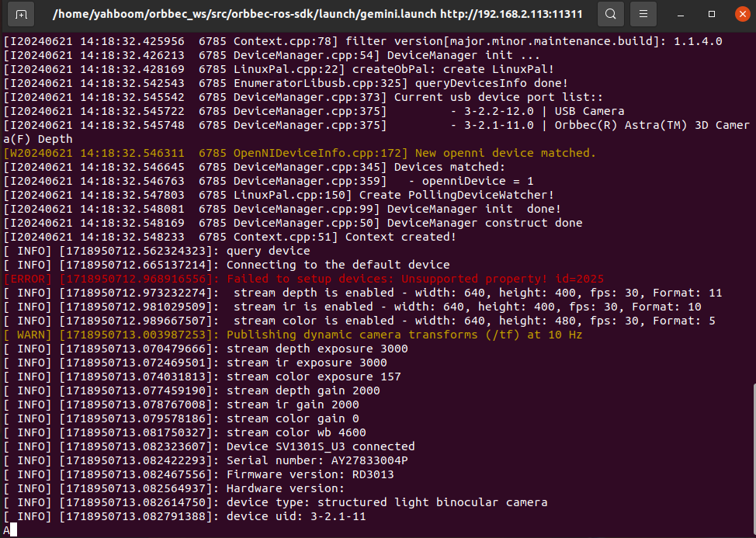This screenshot has height=538, width=756.
Task: Click the "device uid: 3-2.1-11" line
Action: pyautogui.click(x=185, y=517)
